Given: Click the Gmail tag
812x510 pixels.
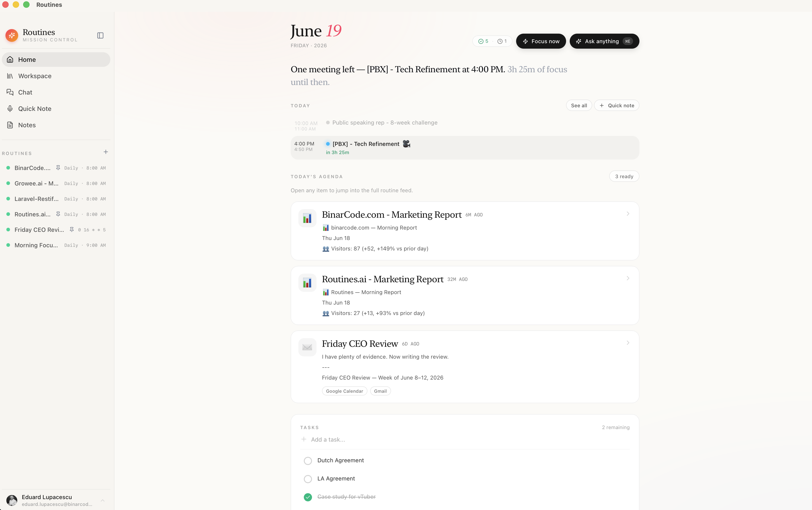Looking at the screenshot, I should tap(380, 391).
